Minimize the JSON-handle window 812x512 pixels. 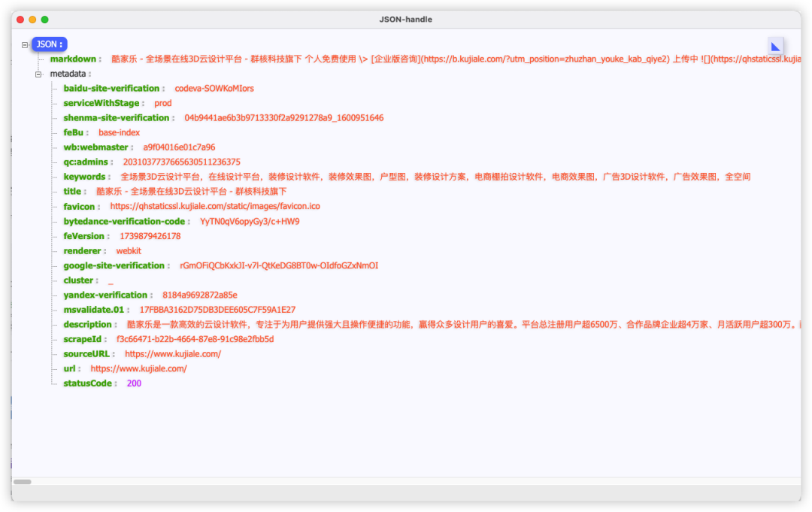click(x=32, y=20)
